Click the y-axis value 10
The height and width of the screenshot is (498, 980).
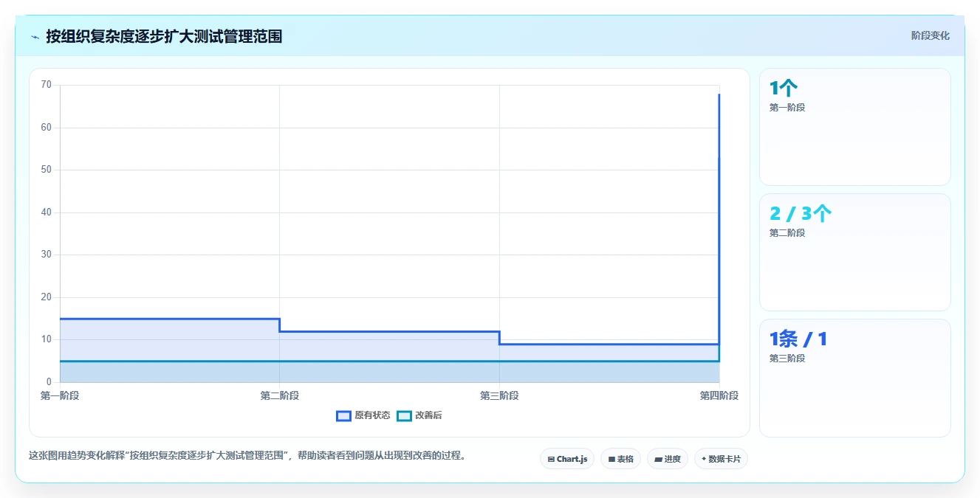click(47, 339)
